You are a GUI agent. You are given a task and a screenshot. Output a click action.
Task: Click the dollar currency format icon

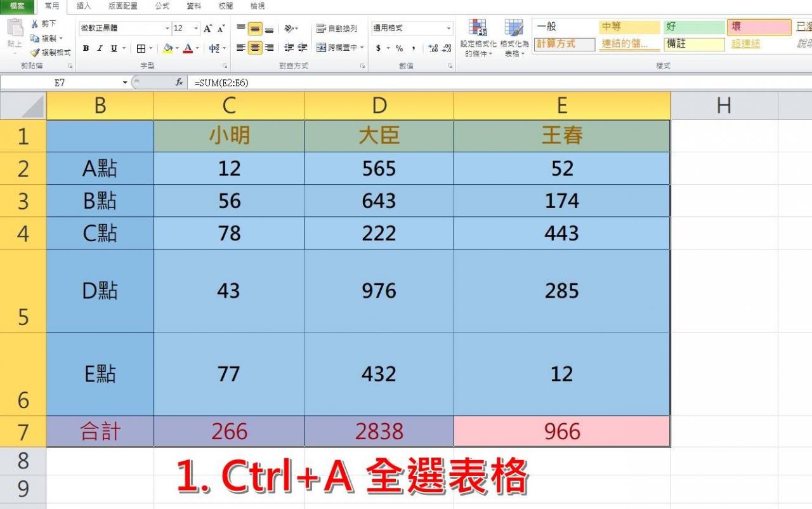[x=378, y=48]
